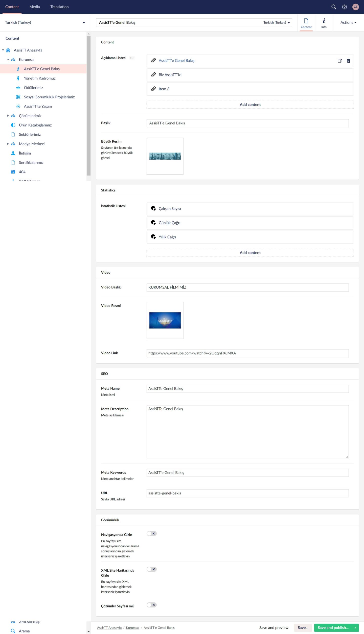The height and width of the screenshot is (634, 364).
Task: Click the Kurumsal breadcrumb link
Action: (133, 628)
